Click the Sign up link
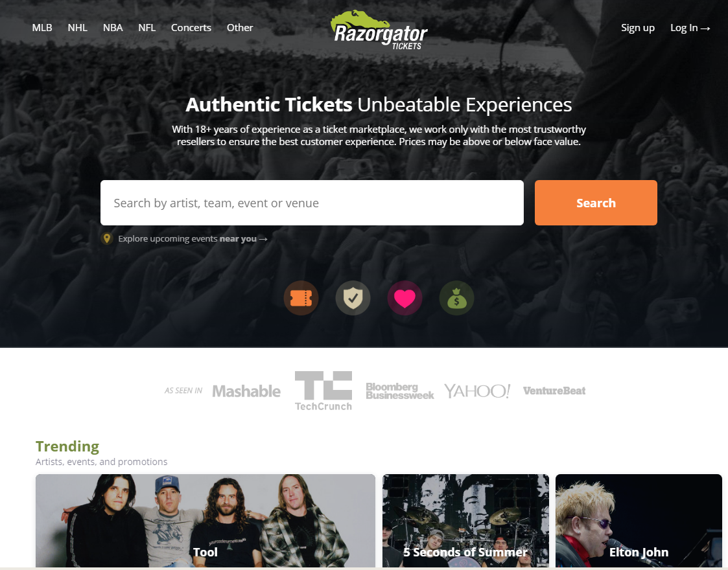Screen dimensions: 728x570 pyautogui.click(x=637, y=28)
